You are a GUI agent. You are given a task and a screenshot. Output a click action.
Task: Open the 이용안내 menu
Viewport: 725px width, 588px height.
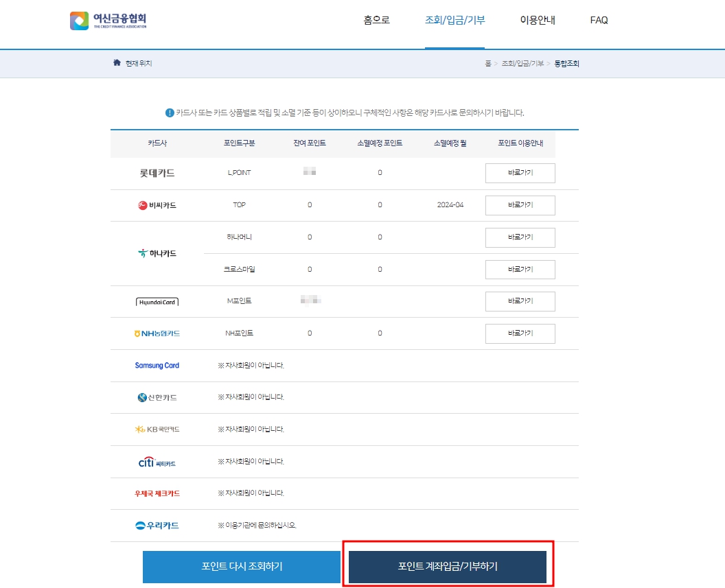point(538,21)
